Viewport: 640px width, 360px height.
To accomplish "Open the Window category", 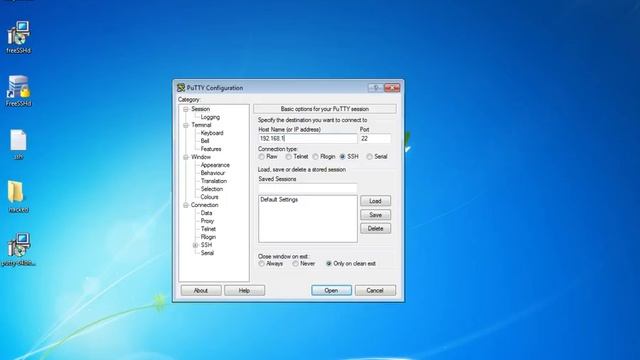I will (x=201, y=157).
